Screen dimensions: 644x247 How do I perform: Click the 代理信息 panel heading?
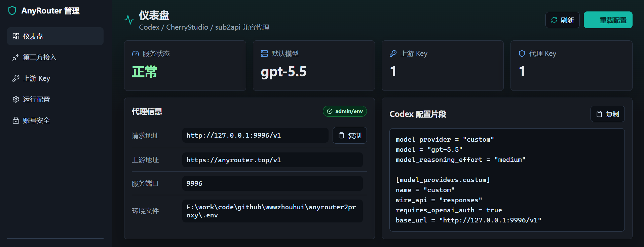[147, 111]
